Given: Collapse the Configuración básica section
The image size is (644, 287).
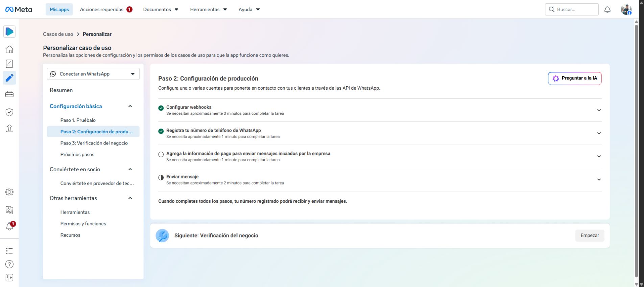Looking at the screenshot, I should (130, 106).
